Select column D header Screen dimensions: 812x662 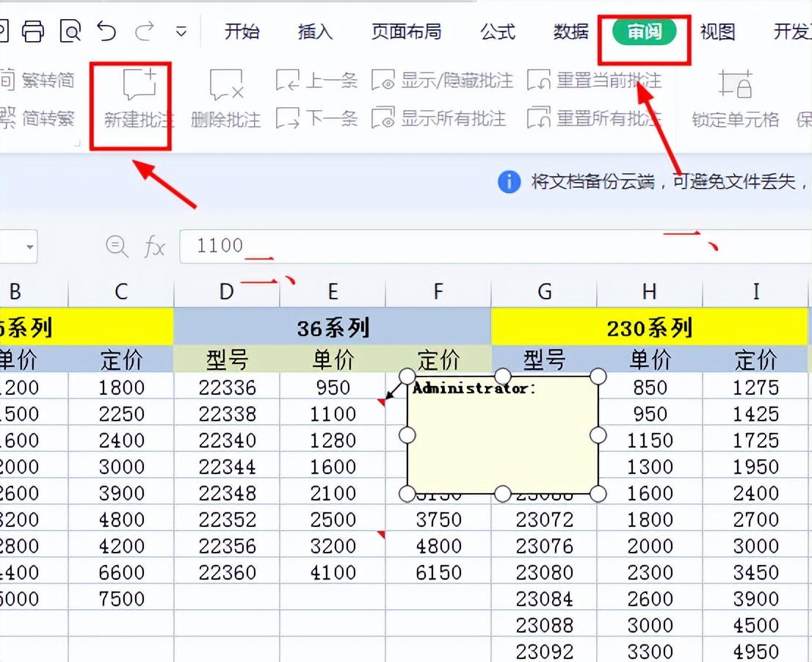227,291
